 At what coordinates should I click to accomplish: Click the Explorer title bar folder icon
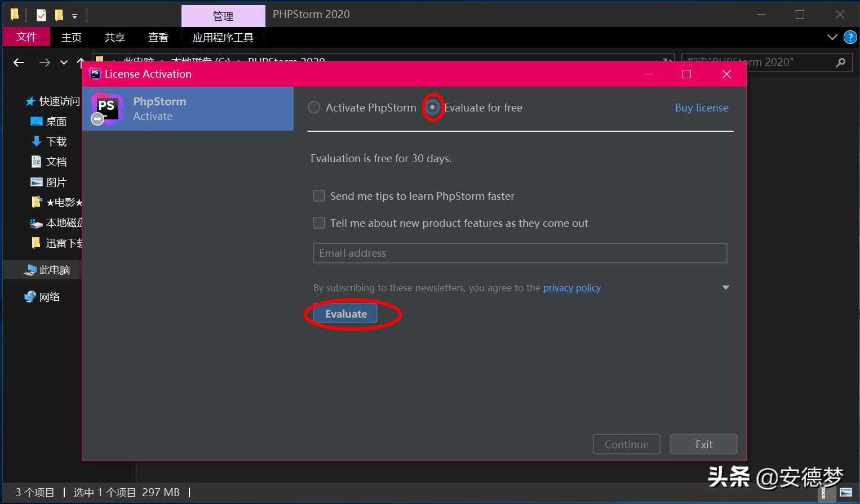click(x=15, y=14)
